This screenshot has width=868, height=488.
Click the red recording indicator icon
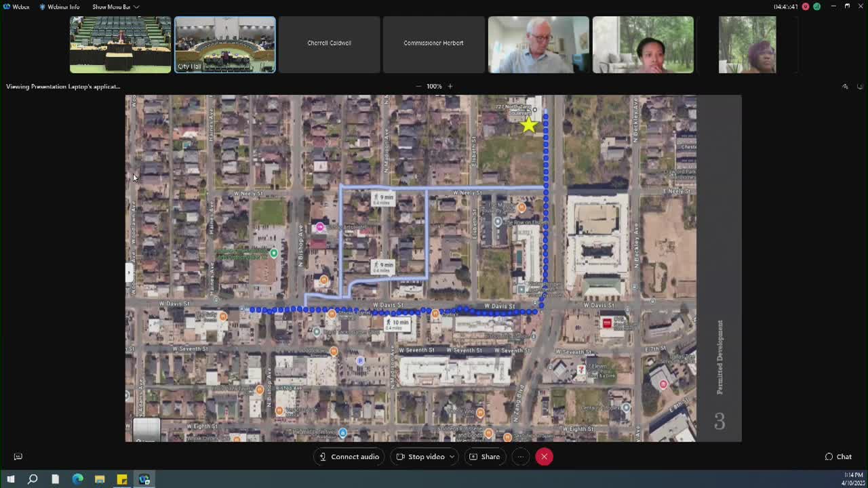[806, 7]
